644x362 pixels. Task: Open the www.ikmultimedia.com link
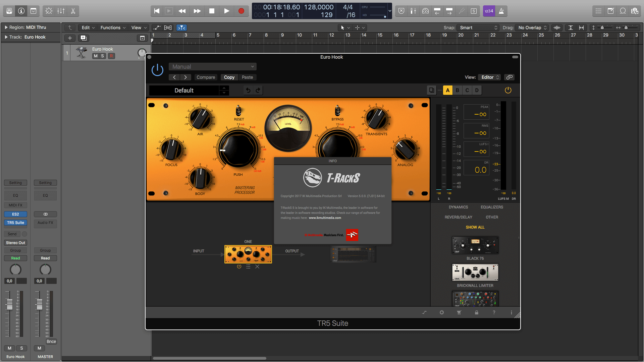[325, 218]
